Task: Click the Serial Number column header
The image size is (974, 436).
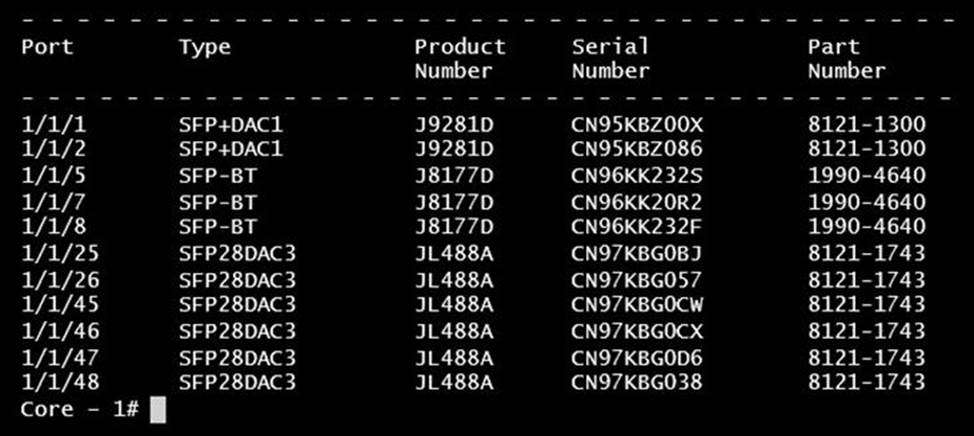Action: [x=611, y=59]
